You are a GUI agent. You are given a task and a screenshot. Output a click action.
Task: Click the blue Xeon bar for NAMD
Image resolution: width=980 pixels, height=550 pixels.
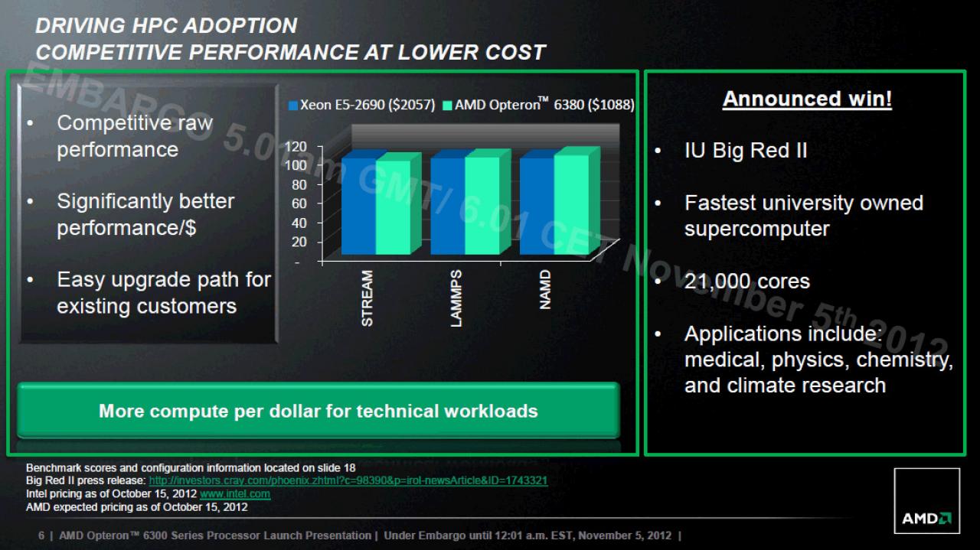click(x=537, y=205)
